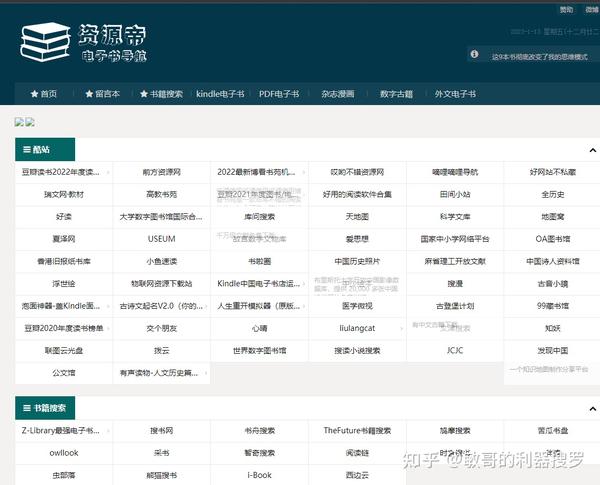Open the 留言本 nav item
600x485 pixels.
point(103,94)
